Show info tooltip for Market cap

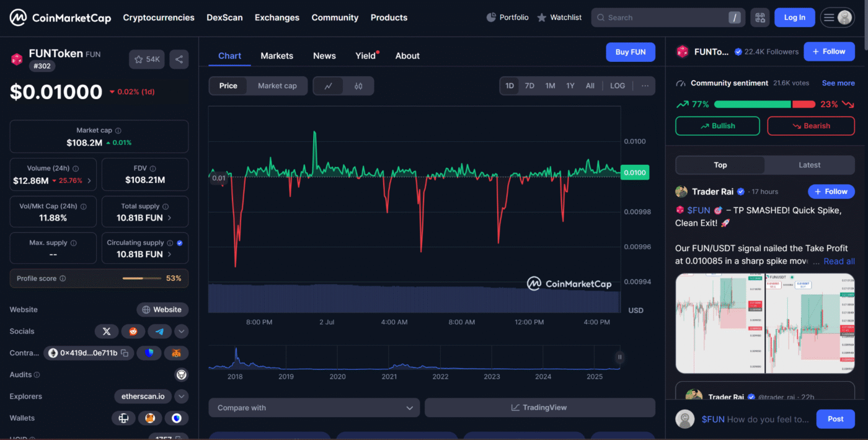[118, 131]
